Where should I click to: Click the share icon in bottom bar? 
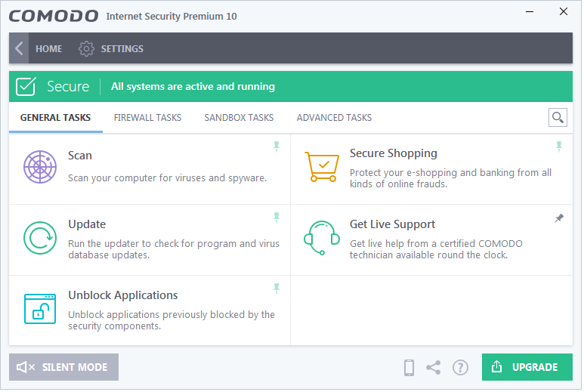[434, 367]
